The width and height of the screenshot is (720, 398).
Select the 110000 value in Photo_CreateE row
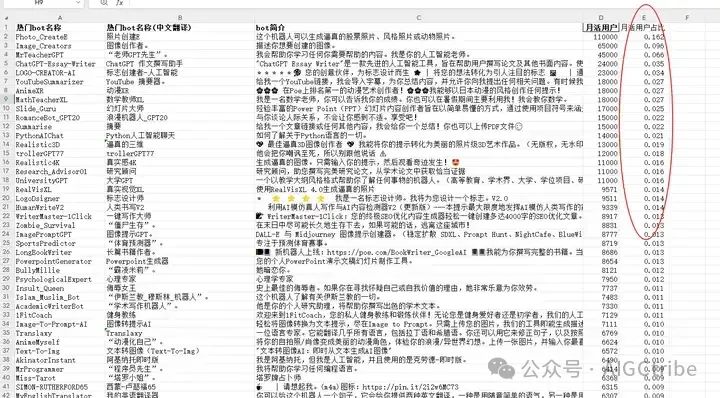click(606, 37)
